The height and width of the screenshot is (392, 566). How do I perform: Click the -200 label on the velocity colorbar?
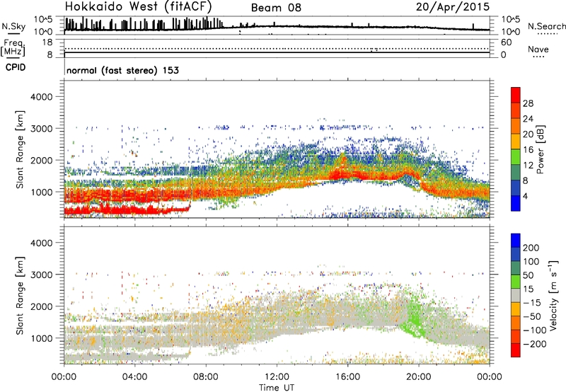(x=535, y=344)
